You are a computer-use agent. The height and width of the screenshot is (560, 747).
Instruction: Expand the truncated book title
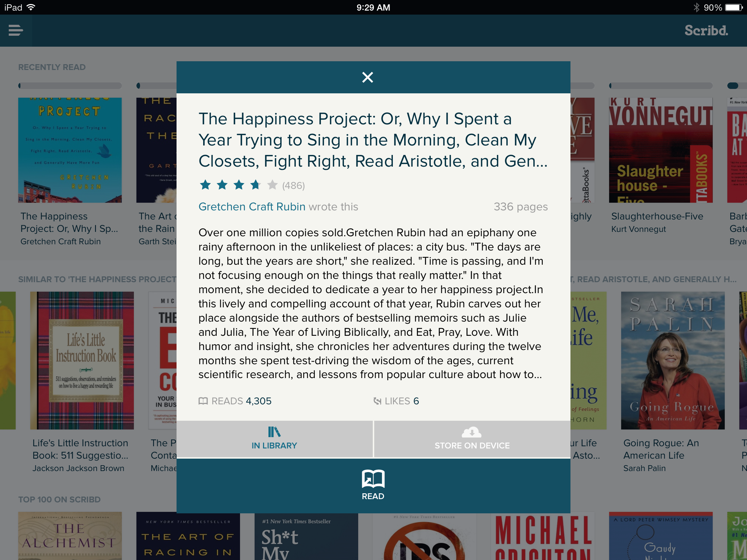tap(373, 140)
